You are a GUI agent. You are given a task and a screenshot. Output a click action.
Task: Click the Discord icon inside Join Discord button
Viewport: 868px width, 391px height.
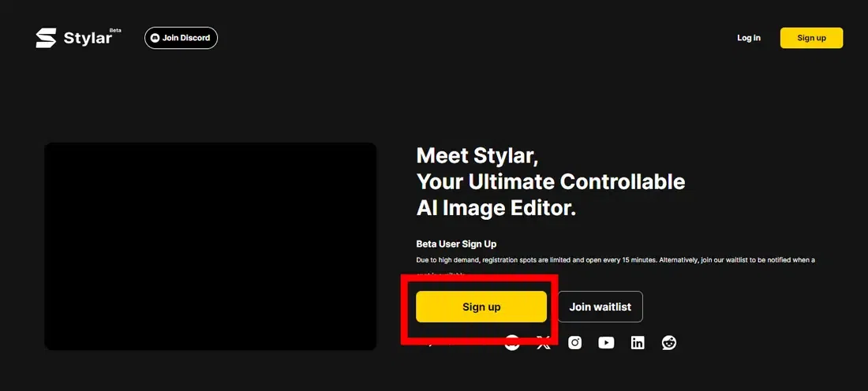155,38
